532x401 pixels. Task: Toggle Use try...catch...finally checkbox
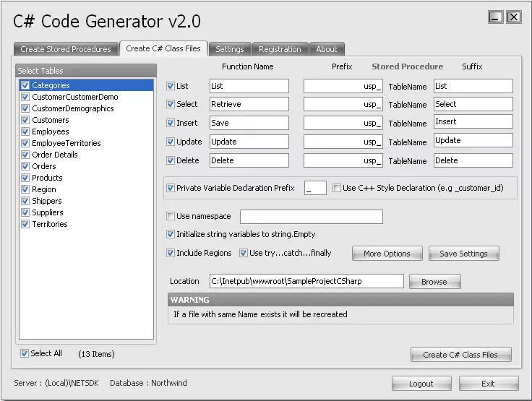[244, 253]
